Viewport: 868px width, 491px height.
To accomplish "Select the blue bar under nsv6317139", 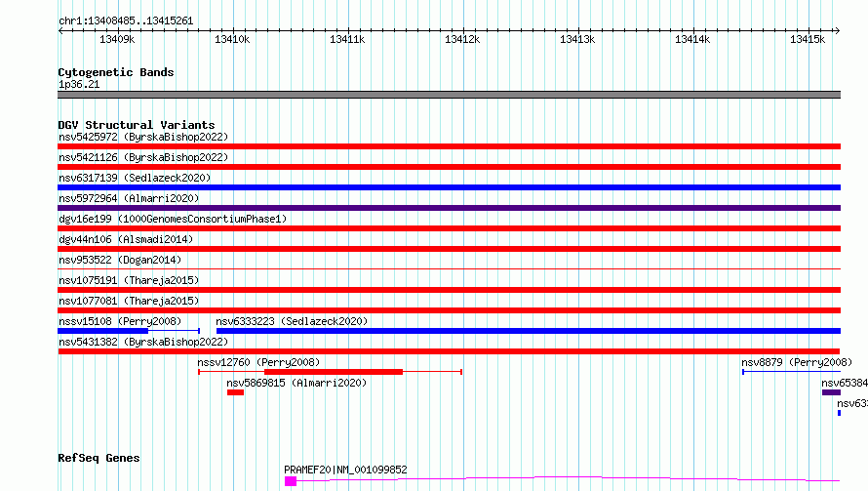I will point(449,187).
